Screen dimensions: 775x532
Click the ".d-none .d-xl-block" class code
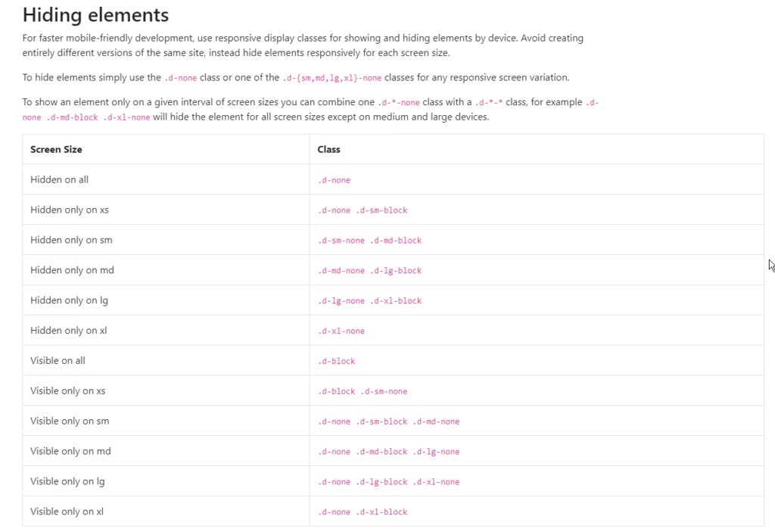[362, 512]
